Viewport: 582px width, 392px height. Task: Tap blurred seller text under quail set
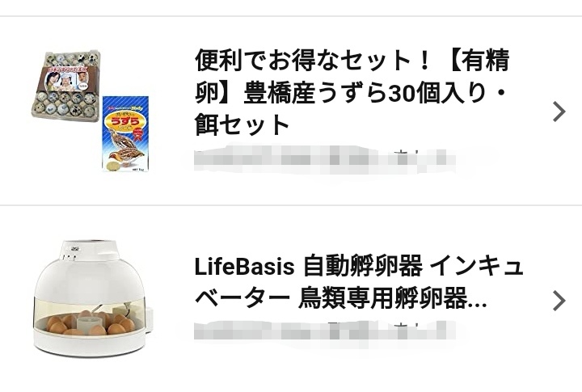tap(324, 160)
